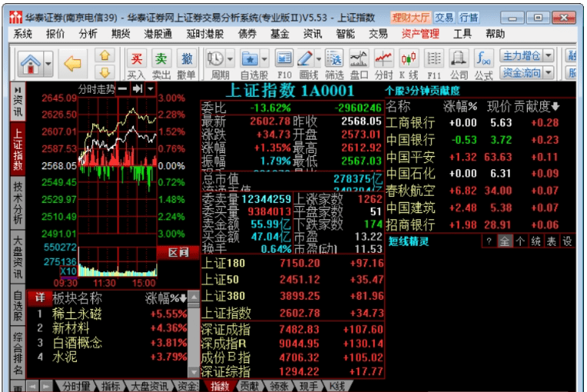
Task: Expand the 分时走势 header dropdown arrow
Action: click(x=151, y=89)
